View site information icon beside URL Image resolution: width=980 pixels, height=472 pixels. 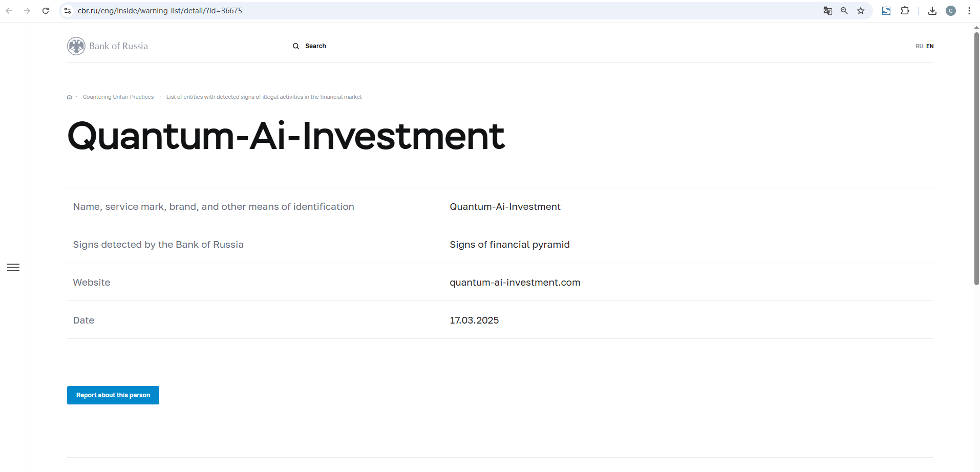click(68, 11)
